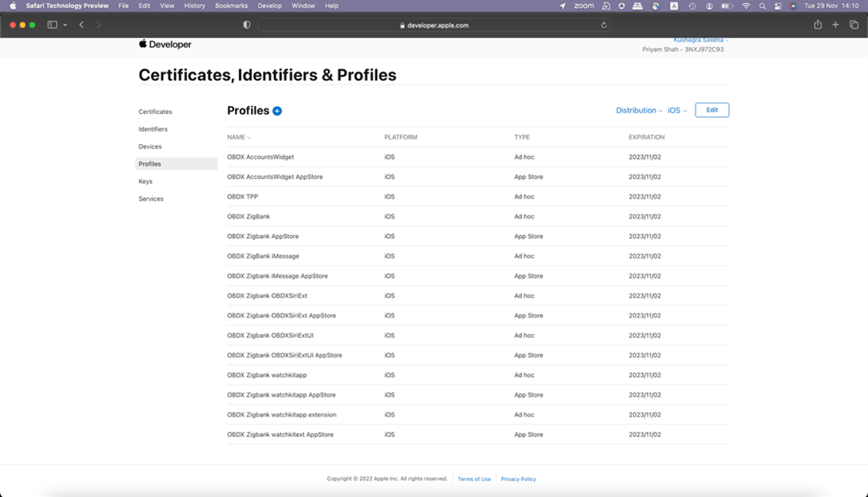This screenshot has width=868, height=497.
Task: Click the page reload icon in address bar
Action: pyautogui.click(x=603, y=25)
